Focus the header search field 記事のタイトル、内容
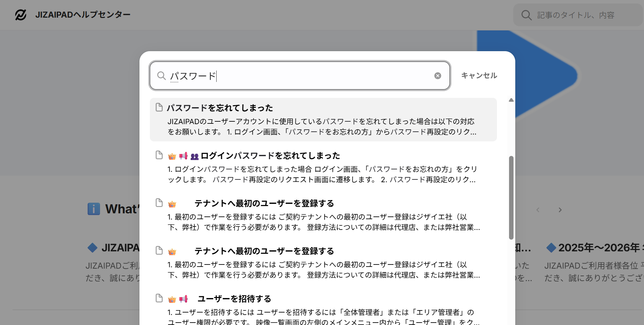The height and width of the screenshot is (325, 644). pyautogui.click(x=578, y=15)
